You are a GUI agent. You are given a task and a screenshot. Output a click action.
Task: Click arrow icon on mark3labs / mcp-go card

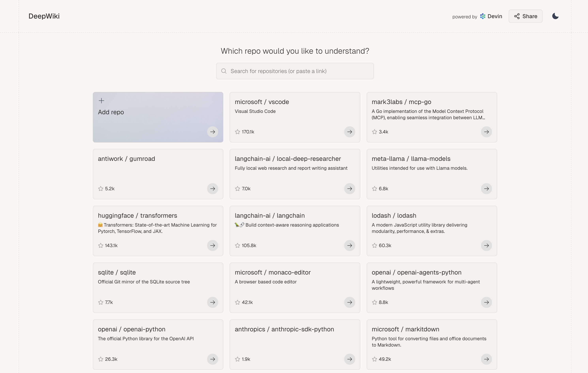coord(487,132)
